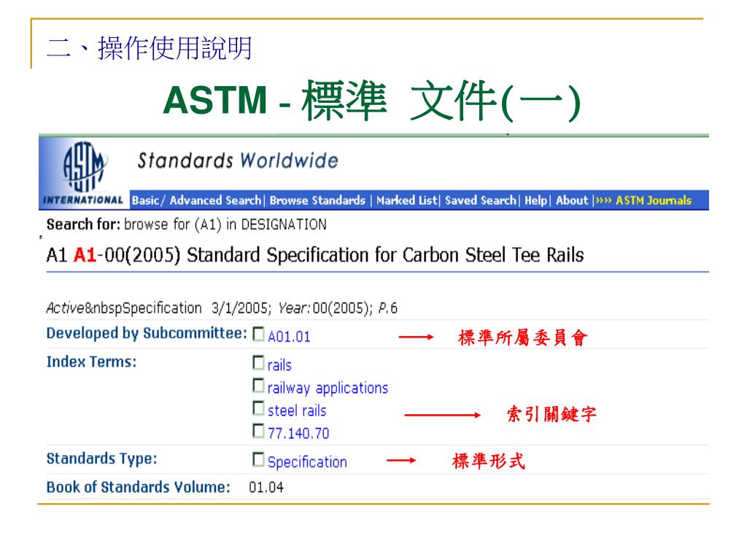Click the red A1 designation title
This screenshot has width=747, height=560.
tap(85, 255)
